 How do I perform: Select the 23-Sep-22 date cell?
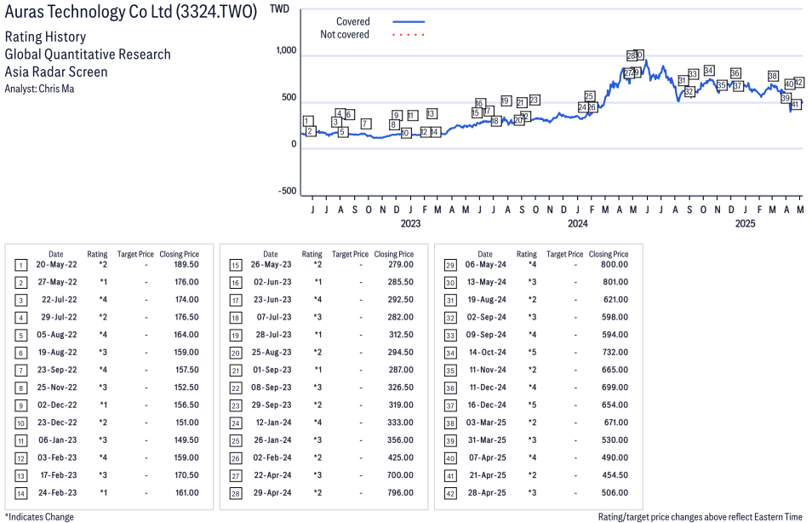click(57, 370)
